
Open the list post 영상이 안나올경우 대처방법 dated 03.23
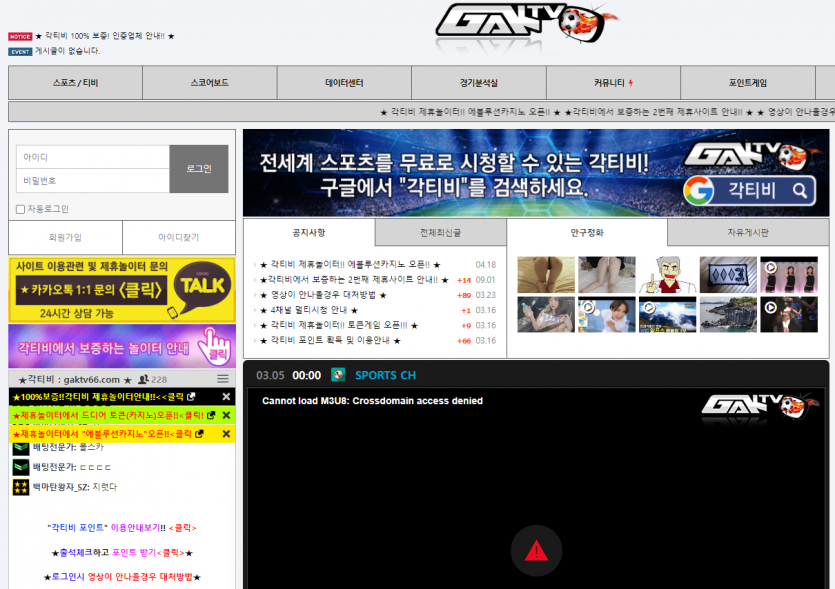click(323, 295)
